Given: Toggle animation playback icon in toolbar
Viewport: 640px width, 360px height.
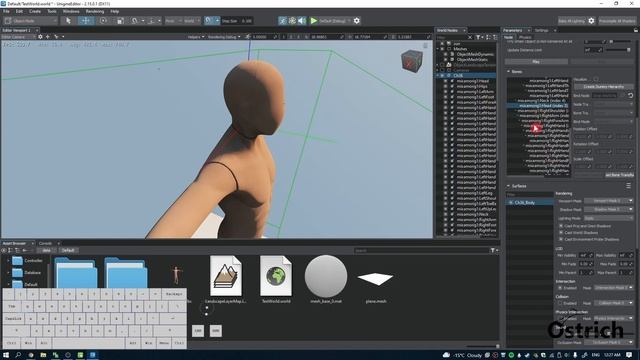Looking at the screenshot, I should [282, 21].
